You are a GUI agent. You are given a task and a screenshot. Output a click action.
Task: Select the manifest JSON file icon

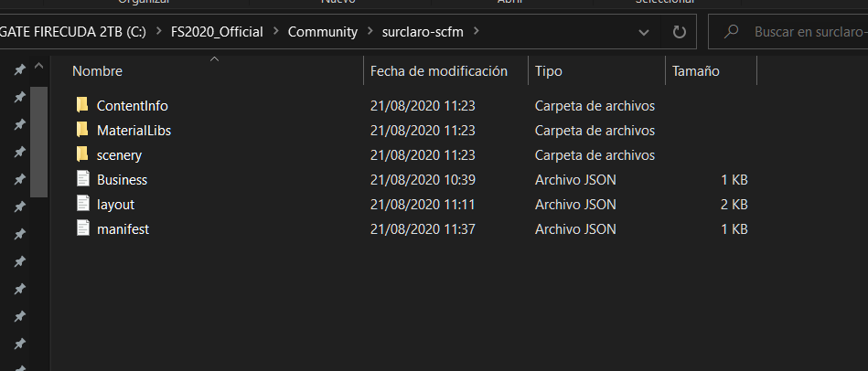pos(82,228)
